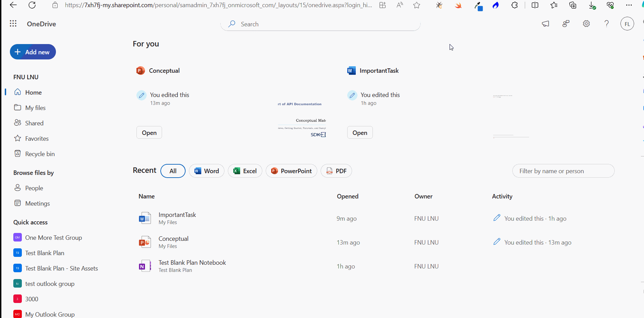Click the pencil icon in ImportantTask activity
Viewport: 644px width, 318px height.
497,218
